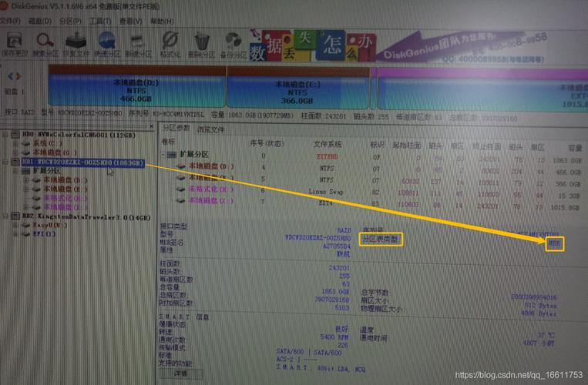Collapse 扩展分区 row in the partition table
This screenshot has height=385, width=588.
click(x=163, y=154)
